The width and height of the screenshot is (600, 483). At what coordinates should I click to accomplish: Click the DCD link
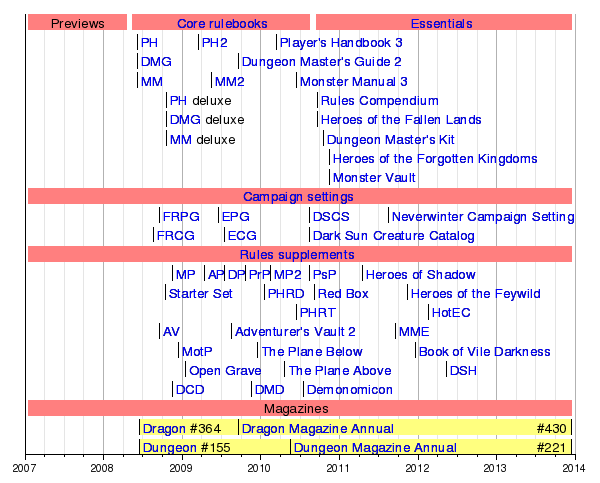(190, 390)
